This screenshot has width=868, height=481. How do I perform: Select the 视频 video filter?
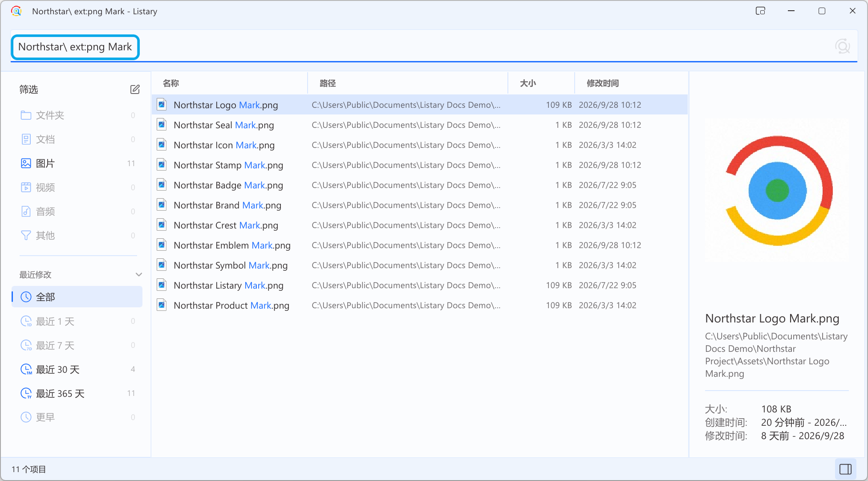77,188
